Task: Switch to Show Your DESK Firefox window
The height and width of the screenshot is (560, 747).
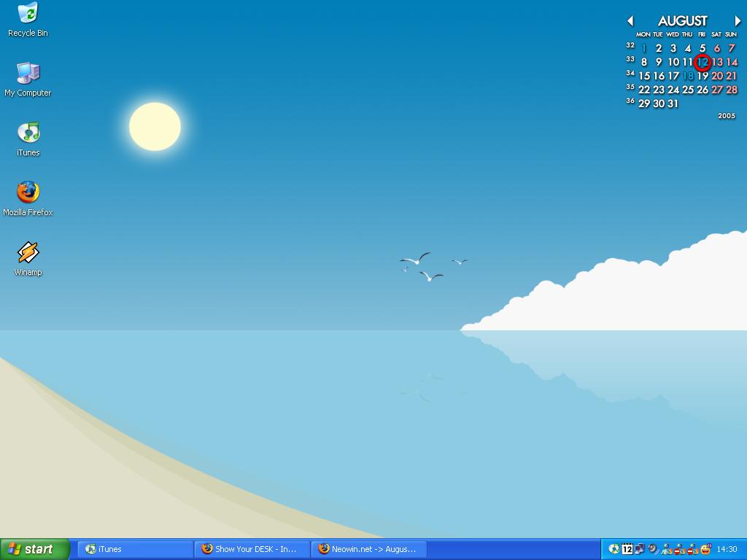Action: pyautogui.click(x=252, y=549)
